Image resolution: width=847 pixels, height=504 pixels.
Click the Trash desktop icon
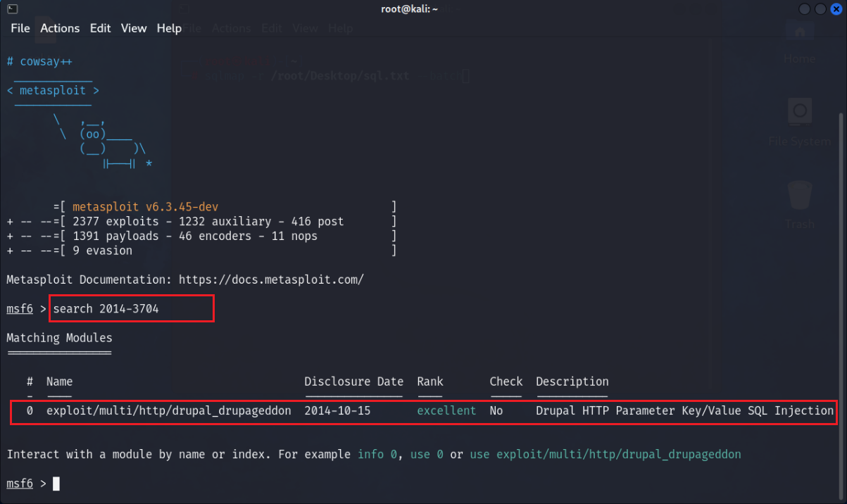pos(799,206)
